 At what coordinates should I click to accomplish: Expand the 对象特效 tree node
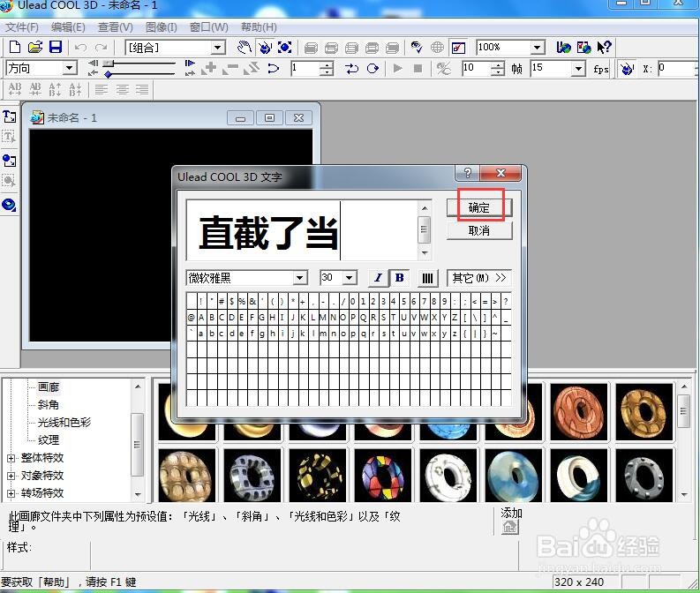click(x=11, y=476)
